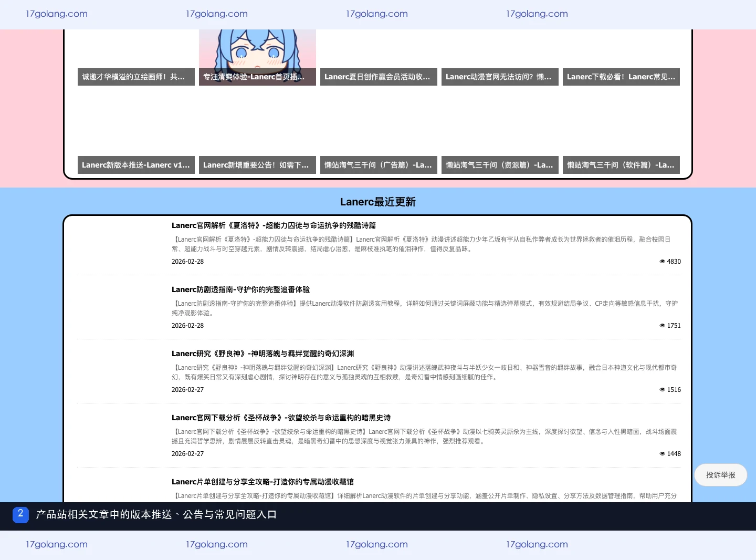The image size is (756, 560).
Task: Open card Lanerc动漫官网无法访问
Action: tap(500, 77)
